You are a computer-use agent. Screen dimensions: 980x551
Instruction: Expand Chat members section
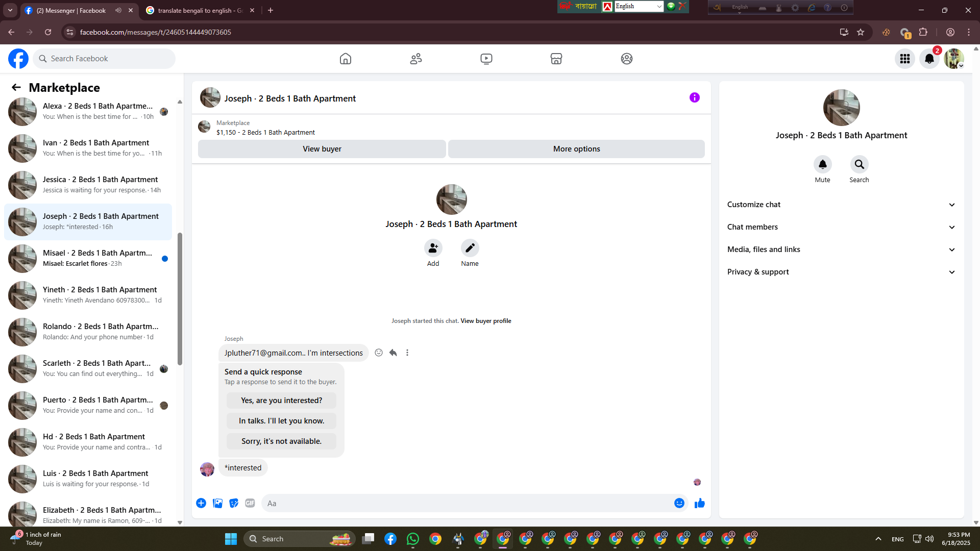842,227
